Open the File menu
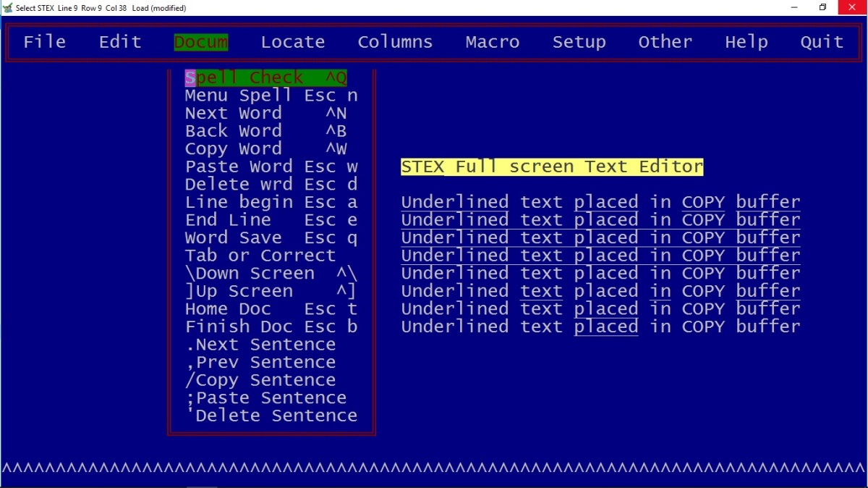 click(x=44, y=42)
